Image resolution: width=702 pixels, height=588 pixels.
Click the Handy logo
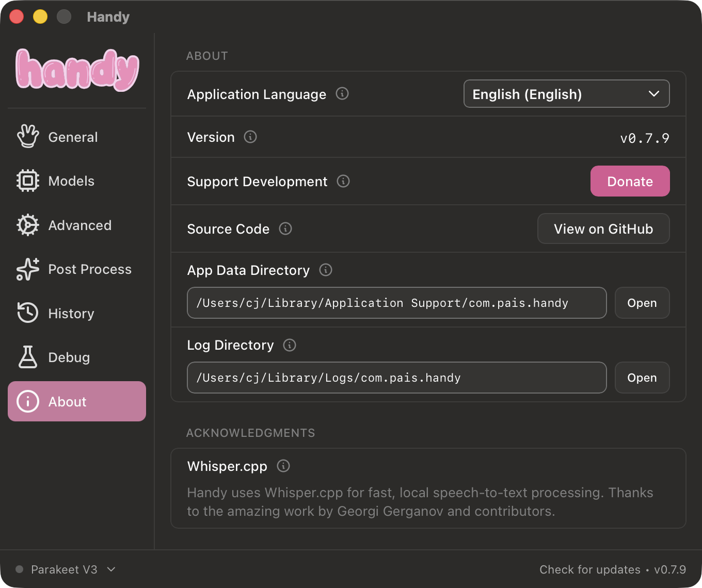[77, 69]
